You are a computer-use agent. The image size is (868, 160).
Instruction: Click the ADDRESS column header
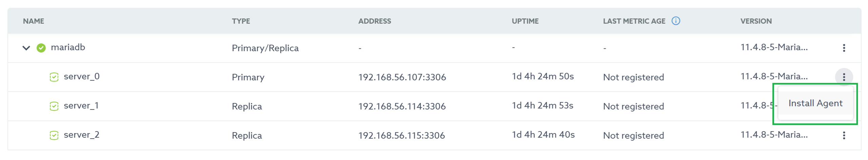click(374, 21)
